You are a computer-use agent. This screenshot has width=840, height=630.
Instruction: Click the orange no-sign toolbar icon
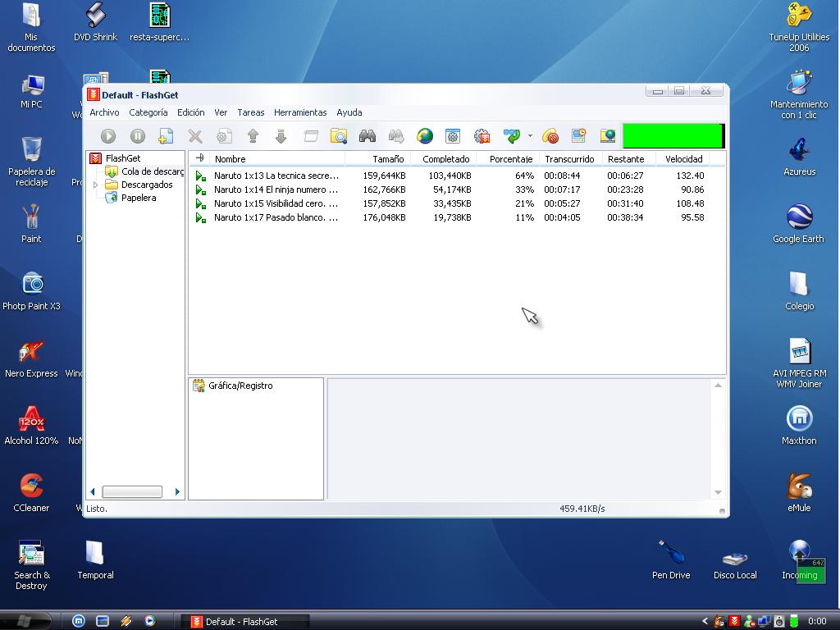click(x=550, y=136)
